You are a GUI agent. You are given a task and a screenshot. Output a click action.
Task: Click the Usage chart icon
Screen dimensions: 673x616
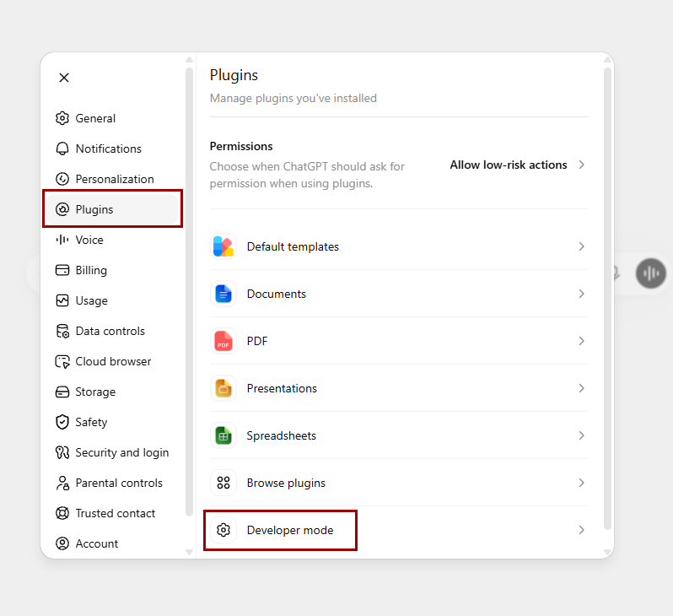[x=62, y=300]
